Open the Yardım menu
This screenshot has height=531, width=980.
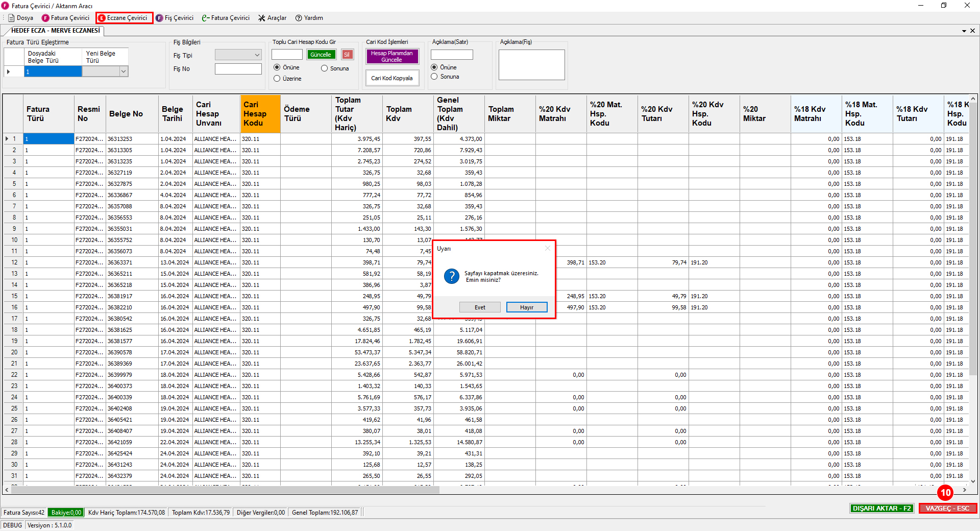[309, 18]
